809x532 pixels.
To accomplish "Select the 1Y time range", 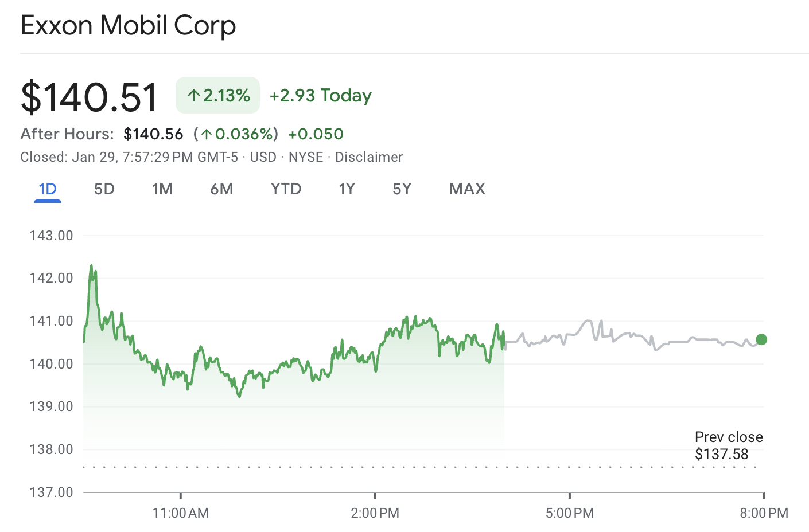I will (347, 189).
